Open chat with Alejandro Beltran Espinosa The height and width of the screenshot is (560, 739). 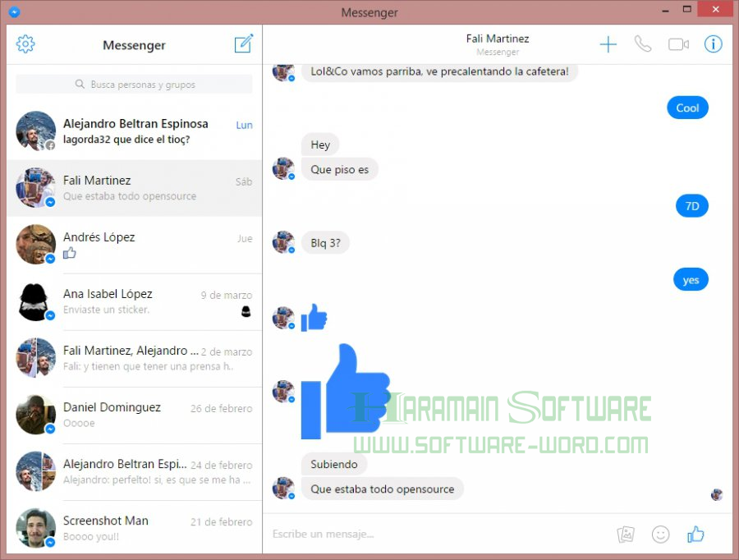(135, 131)
